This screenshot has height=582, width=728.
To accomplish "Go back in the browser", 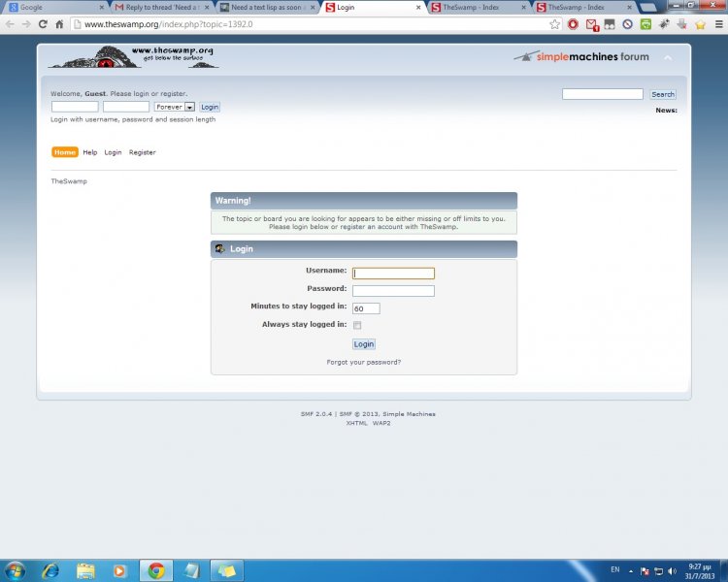I will 11,24.
